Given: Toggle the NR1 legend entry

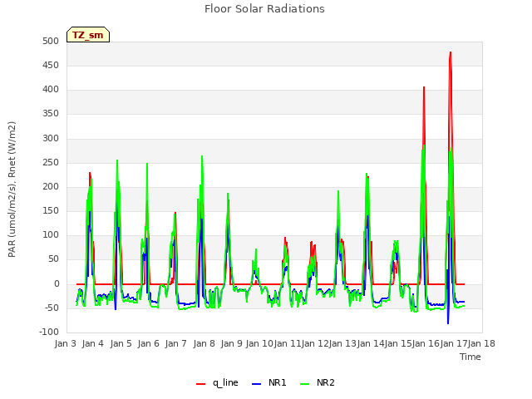Looking at the screenshot, I should [269, 382].
